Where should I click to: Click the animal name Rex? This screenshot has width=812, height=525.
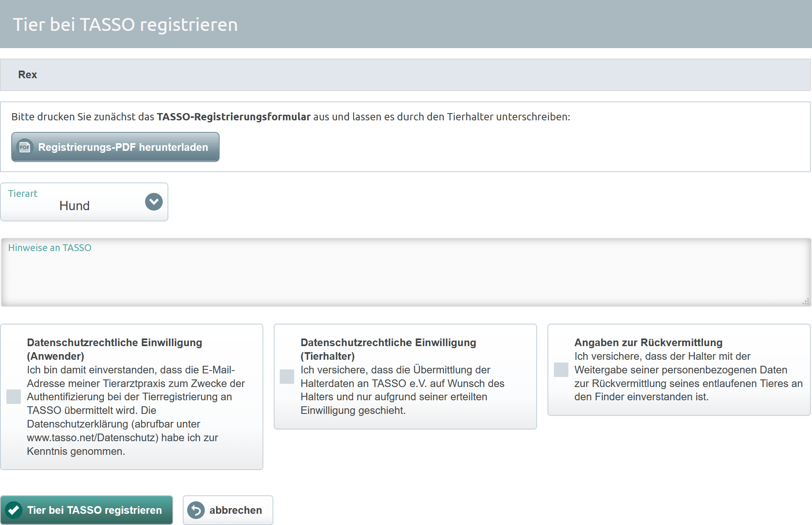[x=28, y=75]
